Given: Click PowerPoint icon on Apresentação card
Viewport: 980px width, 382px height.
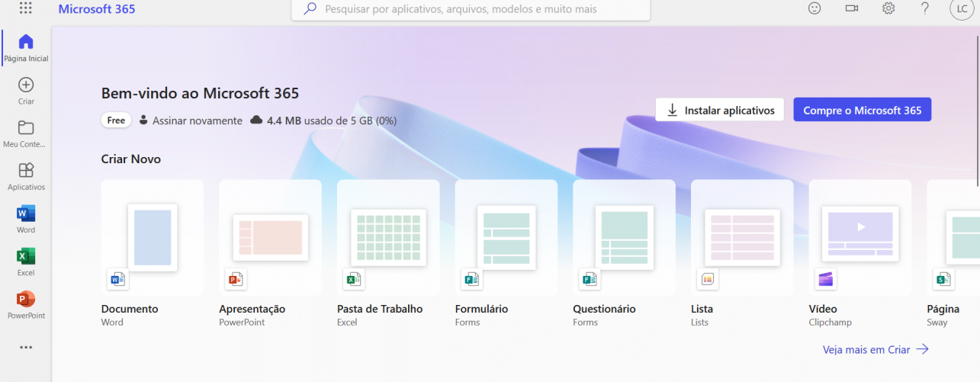Looking at the screenshot, I should (x=235, y=280).
